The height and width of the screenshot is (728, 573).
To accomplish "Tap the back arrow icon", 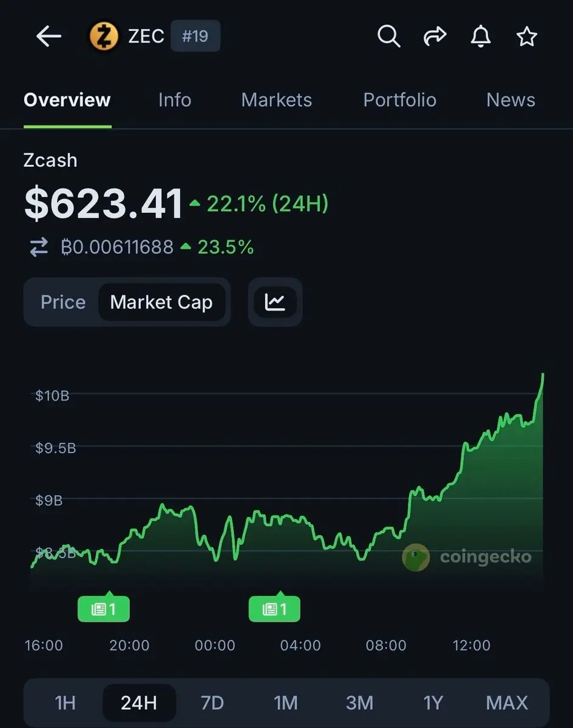I will (49, 37).
